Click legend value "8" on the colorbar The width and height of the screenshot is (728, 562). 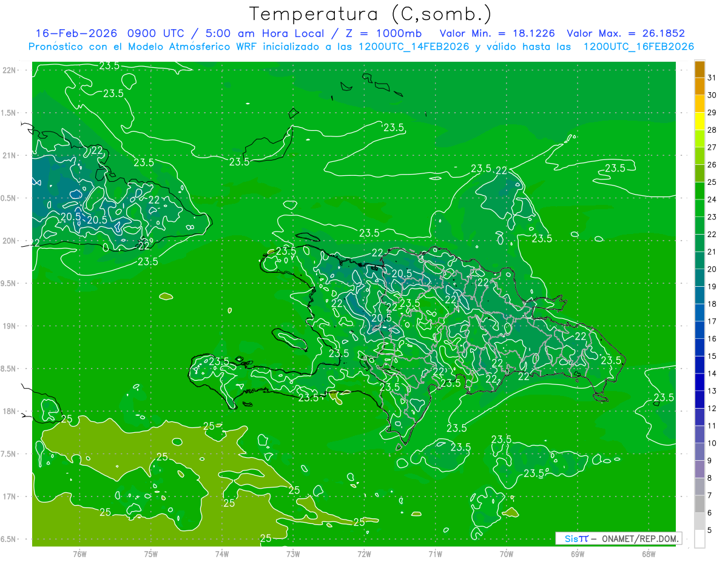[710, 478]
